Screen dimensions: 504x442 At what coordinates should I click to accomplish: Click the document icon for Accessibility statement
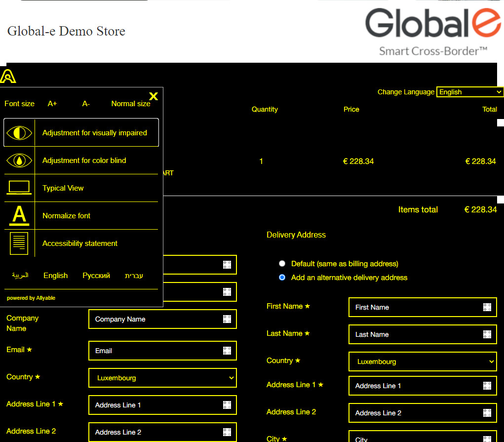(x=19, y=243)
